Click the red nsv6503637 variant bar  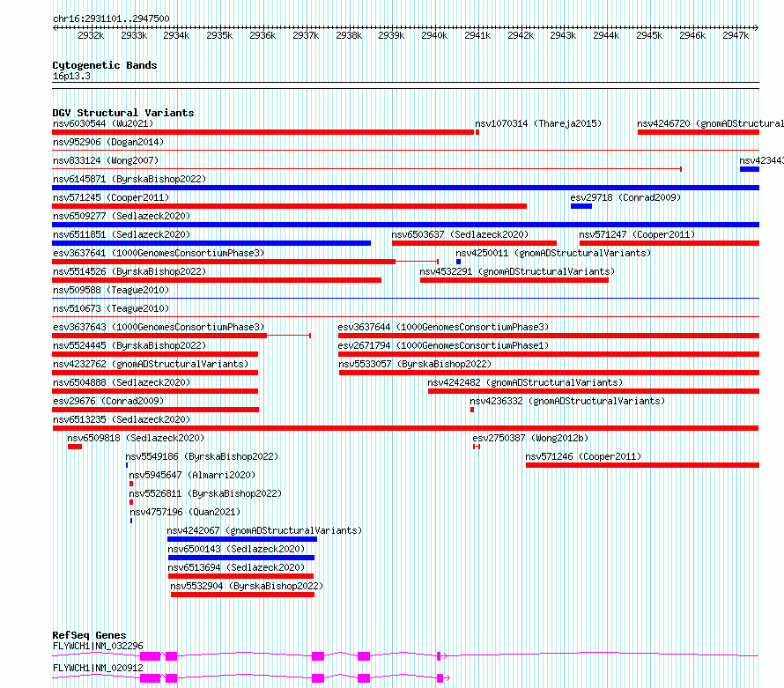pyautogui.click(x=474, y=243)
